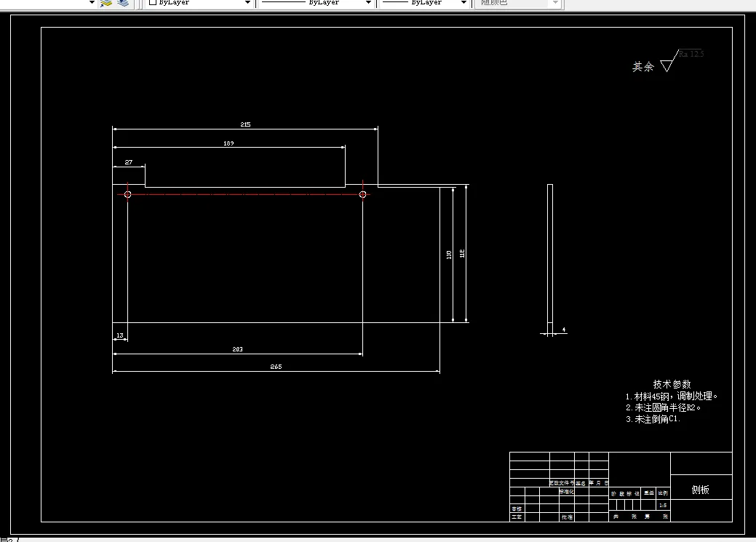Open the ByLayer linetype control dropdown
The width and height of the screenshot is (756, 542).
(368, 3)
